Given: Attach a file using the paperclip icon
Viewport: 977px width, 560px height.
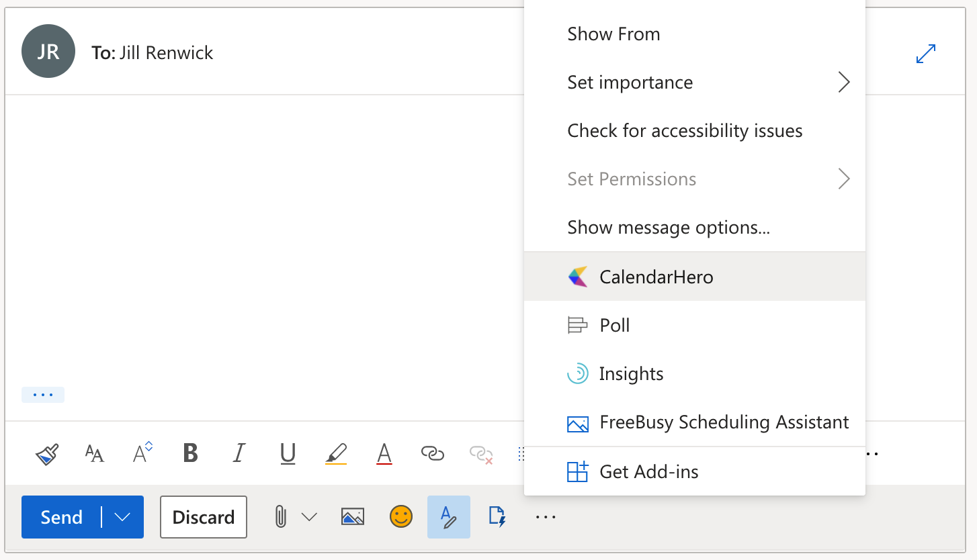Looking at the screenshot, I should coord(280,516).
